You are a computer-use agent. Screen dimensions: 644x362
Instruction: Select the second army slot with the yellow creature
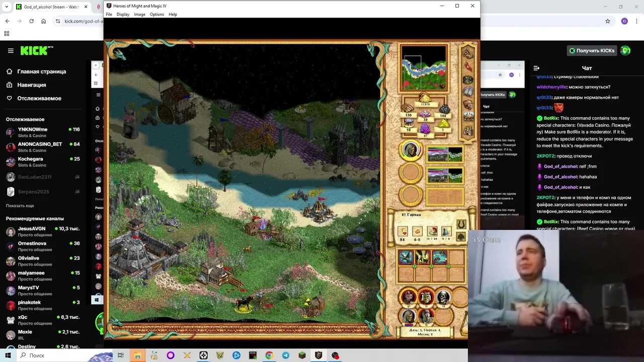423,258
